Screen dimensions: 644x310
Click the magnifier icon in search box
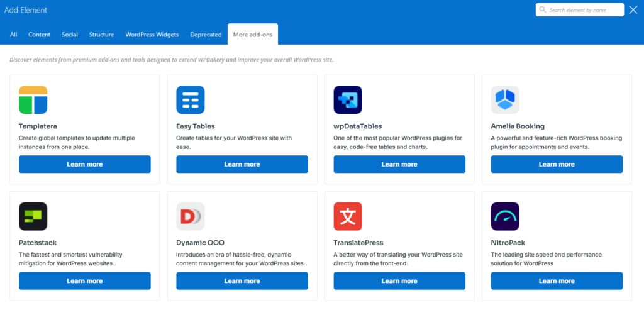coord(543,10)
